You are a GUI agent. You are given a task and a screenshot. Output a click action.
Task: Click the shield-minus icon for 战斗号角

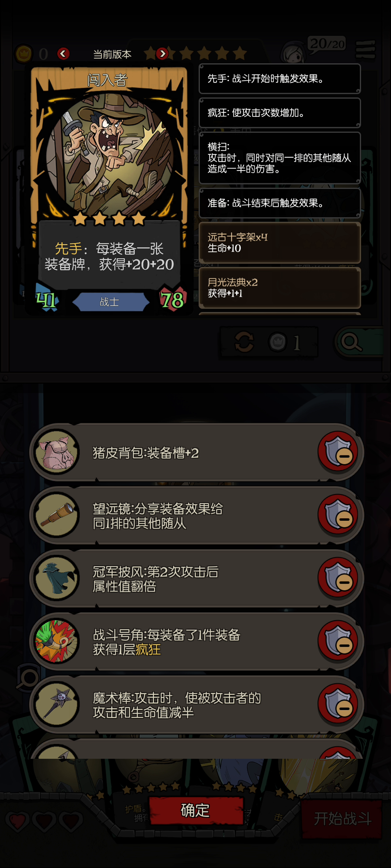pyautogui.click(x=338, y=641)
